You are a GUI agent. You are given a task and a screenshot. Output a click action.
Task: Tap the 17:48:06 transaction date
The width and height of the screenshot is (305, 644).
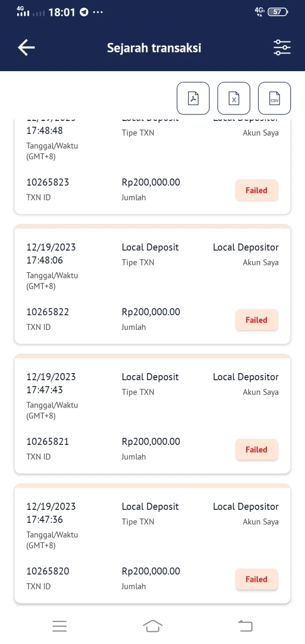click(51, 254)
